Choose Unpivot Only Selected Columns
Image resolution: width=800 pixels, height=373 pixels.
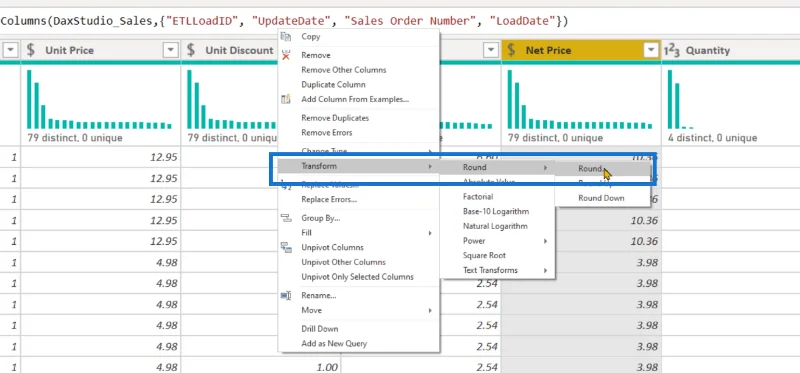(359, 277)
